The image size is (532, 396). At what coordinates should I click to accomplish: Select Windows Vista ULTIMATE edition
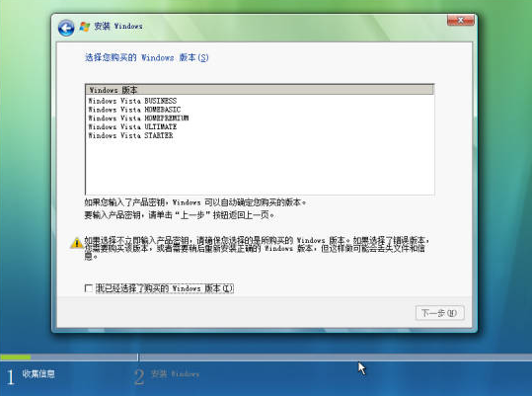click(132, 126)
